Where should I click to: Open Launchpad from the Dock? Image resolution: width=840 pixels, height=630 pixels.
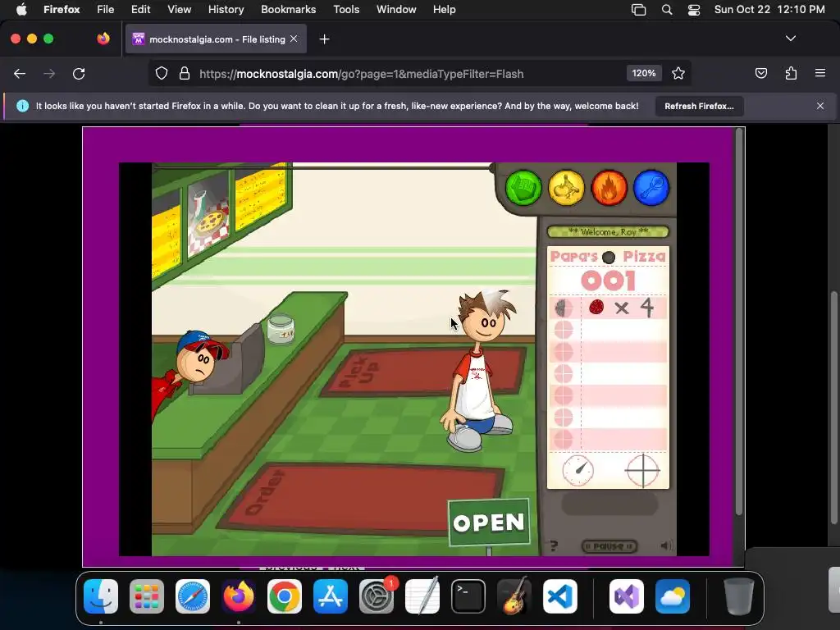pos(147,596)
